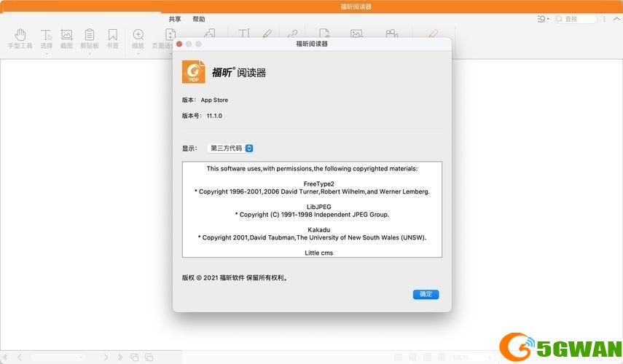Click the video camera icon in toolbar
The height and width of the screenshot is (364, 623).
pyautogui.click(x=392, y=33)
